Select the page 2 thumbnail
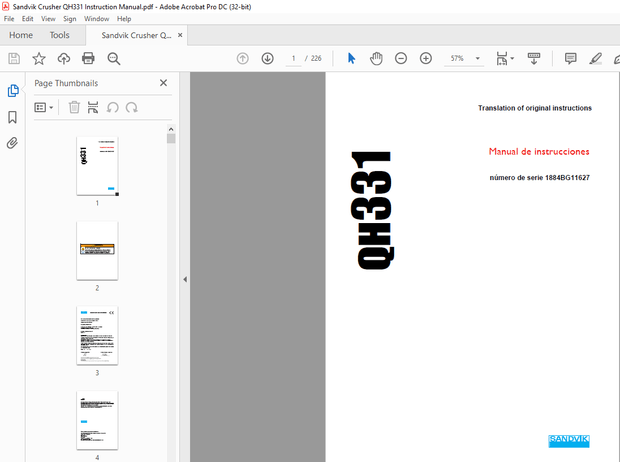620x462 pixels. (97, 251)
